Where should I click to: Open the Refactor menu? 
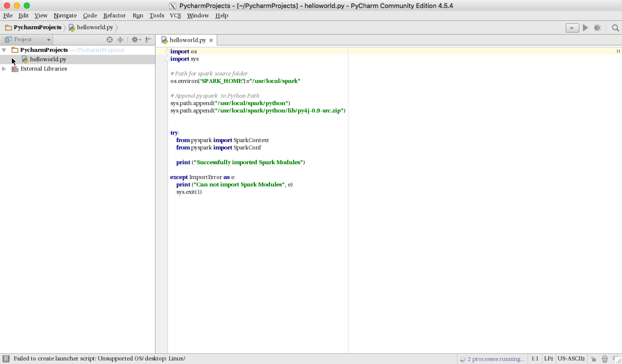[114, 15]
